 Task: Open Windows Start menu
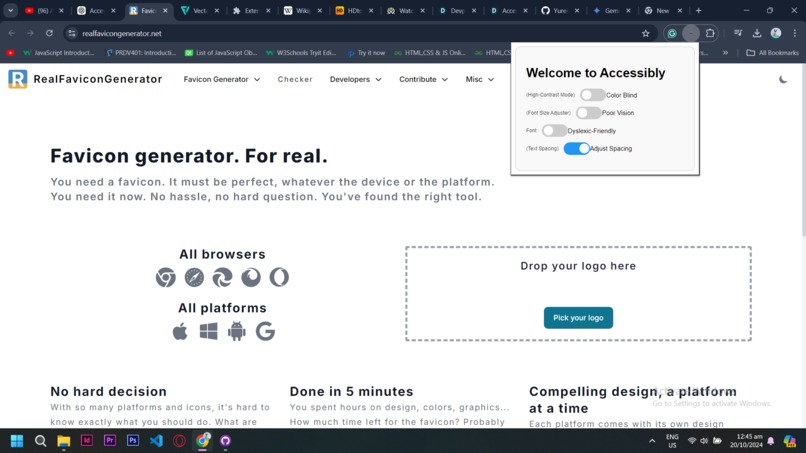pos(17,441)
